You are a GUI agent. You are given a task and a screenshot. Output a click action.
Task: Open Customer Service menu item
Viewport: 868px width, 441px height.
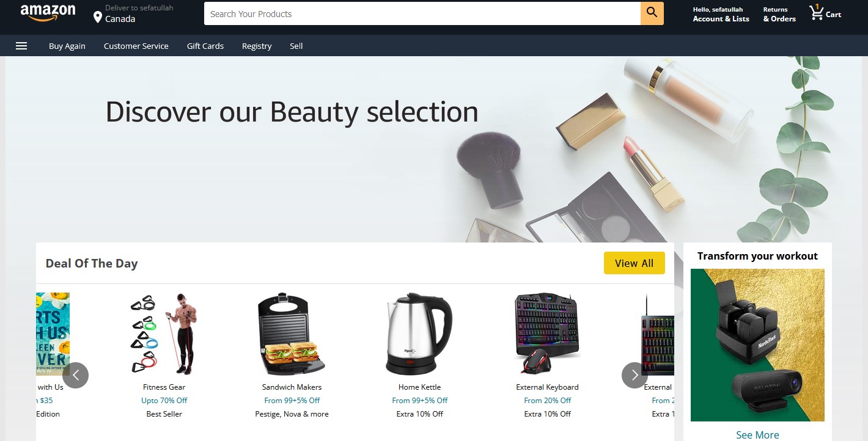pyautogui.click(x=136, y=46)
